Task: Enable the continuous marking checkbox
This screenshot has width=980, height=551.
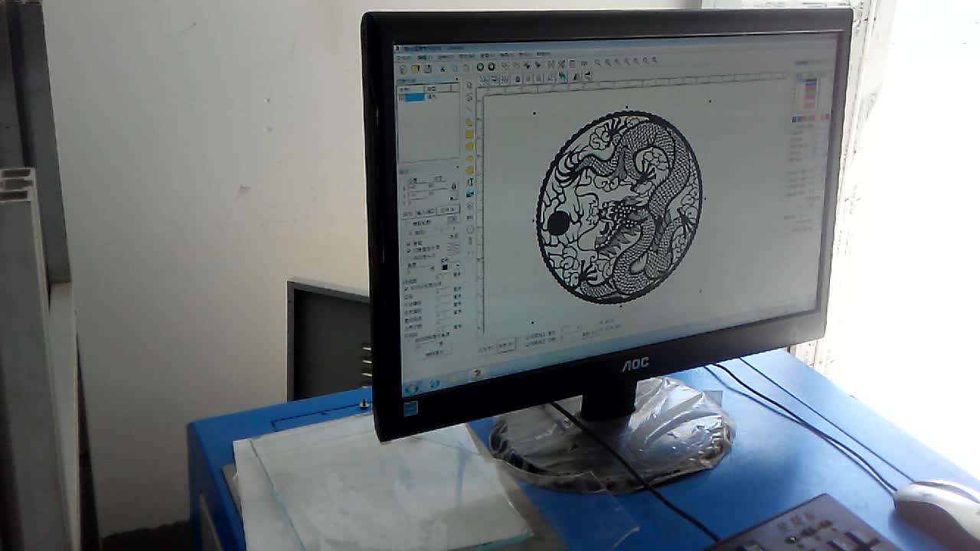Action: click(x=407, y=243)
